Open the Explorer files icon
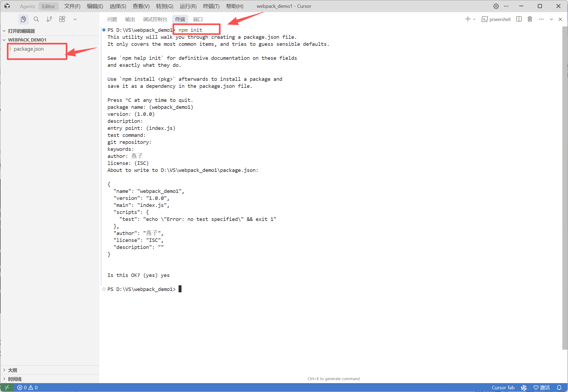This screenshot has height=392, width=568. tap(23, 19)
